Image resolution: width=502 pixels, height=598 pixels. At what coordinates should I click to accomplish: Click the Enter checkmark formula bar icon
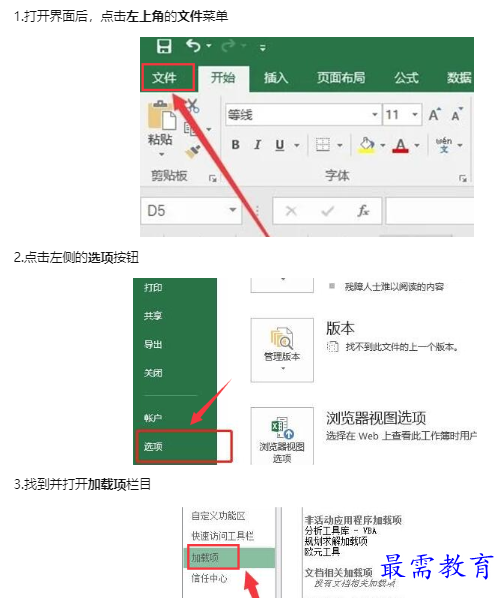(327, 211)
